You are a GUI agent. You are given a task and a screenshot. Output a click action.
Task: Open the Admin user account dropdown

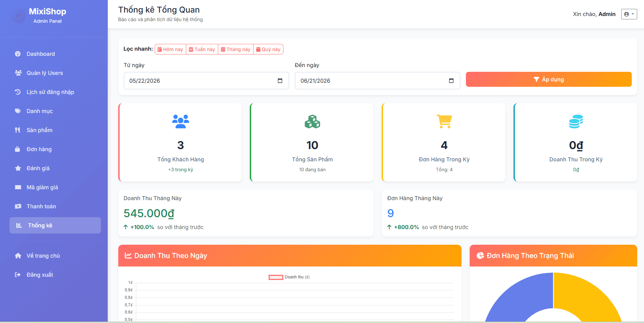point(629,14)
